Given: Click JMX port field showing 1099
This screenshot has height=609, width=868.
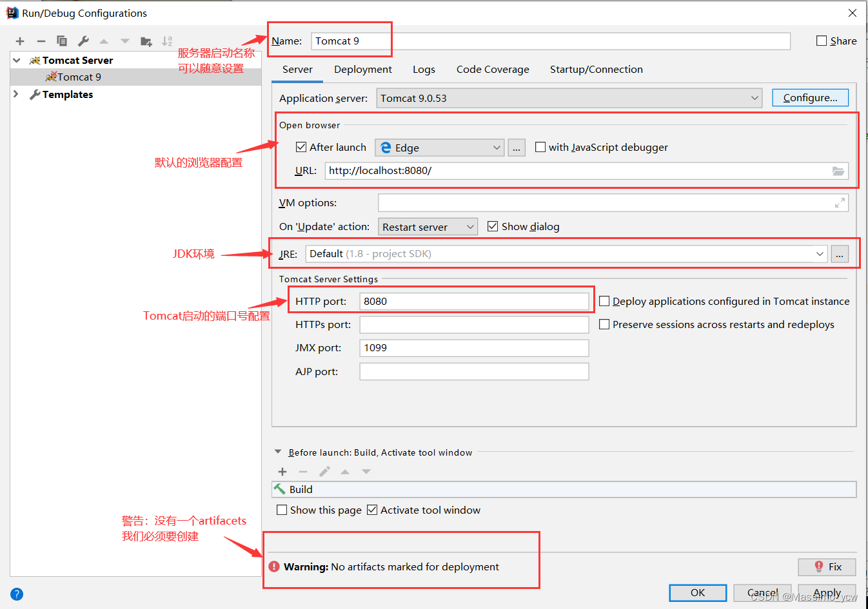Looking at the screenshot, I should tap(474, 348).
